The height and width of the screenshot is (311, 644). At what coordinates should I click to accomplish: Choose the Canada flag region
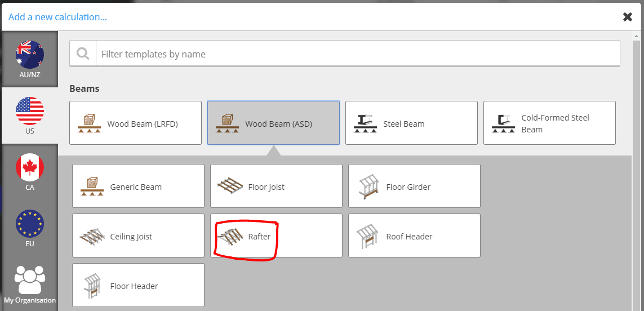coord(29,172)
